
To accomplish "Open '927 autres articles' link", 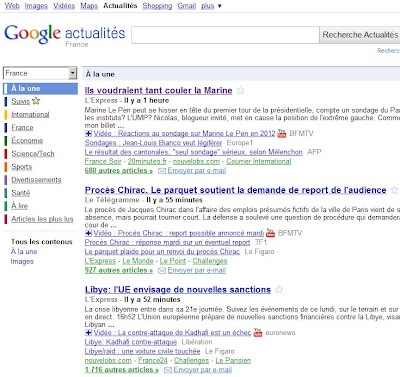I will pos(119,270).
